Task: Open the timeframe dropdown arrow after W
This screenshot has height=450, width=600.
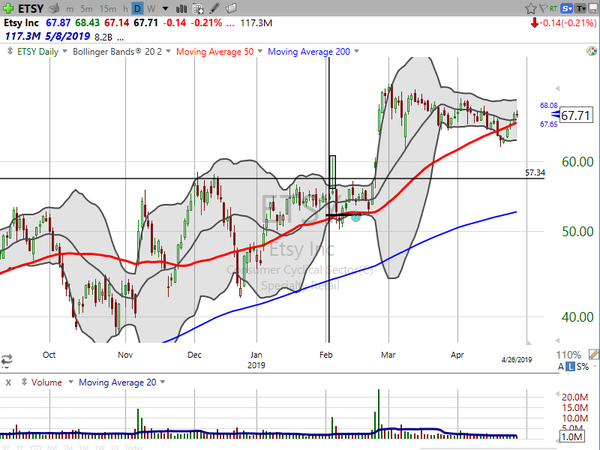Action: (x=165, y=8)
